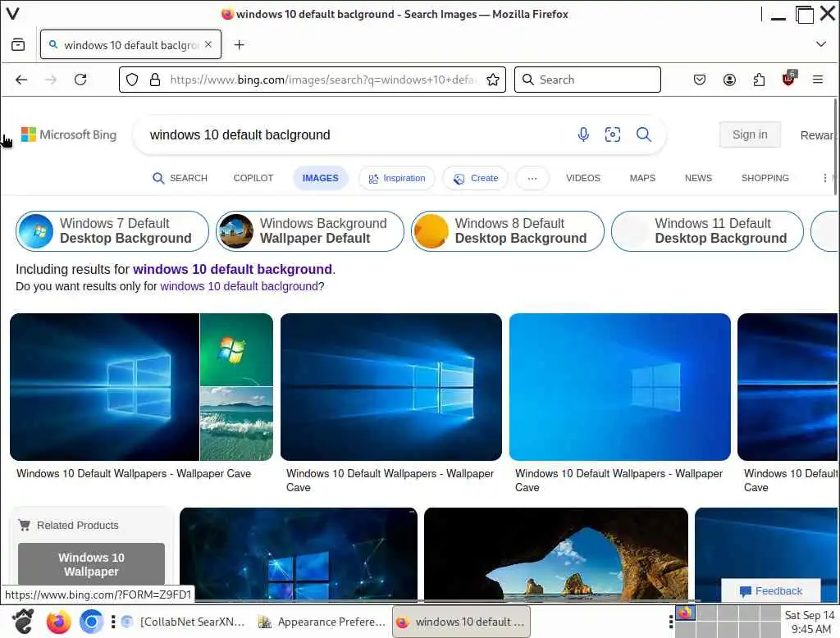Switch to the SHOPPING tab
Image resolution: width=840 pixels, height=638 pixels.
[765, 178]
